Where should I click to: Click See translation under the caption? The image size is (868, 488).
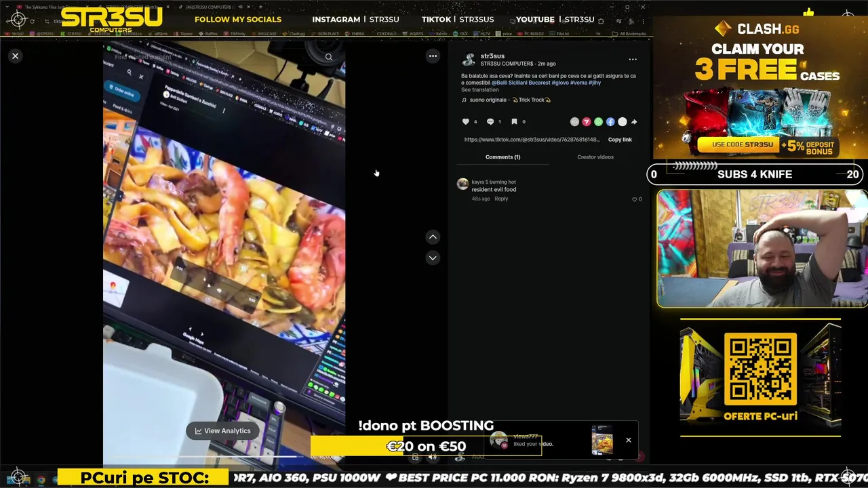[x=479, y=90]
